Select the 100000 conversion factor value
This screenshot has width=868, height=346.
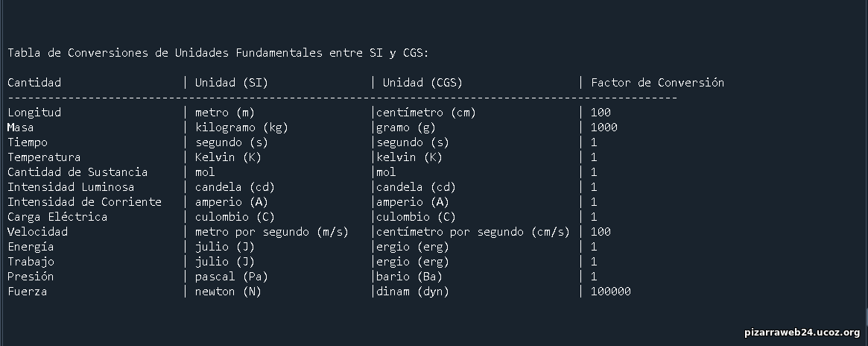[x=611, y=292]
